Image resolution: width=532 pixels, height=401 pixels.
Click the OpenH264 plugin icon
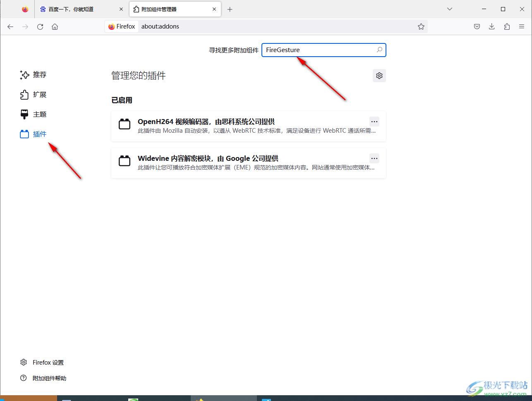point(125,124)
